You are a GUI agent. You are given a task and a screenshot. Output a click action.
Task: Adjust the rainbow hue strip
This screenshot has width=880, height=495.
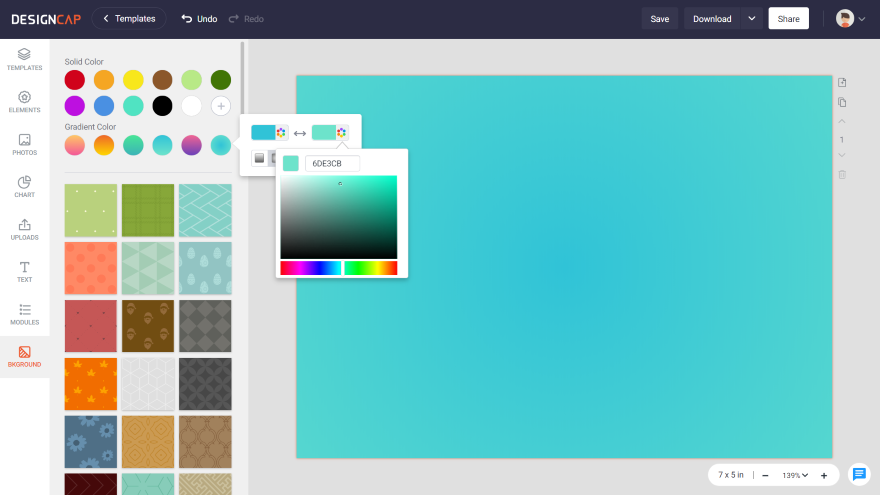(338, 268)
